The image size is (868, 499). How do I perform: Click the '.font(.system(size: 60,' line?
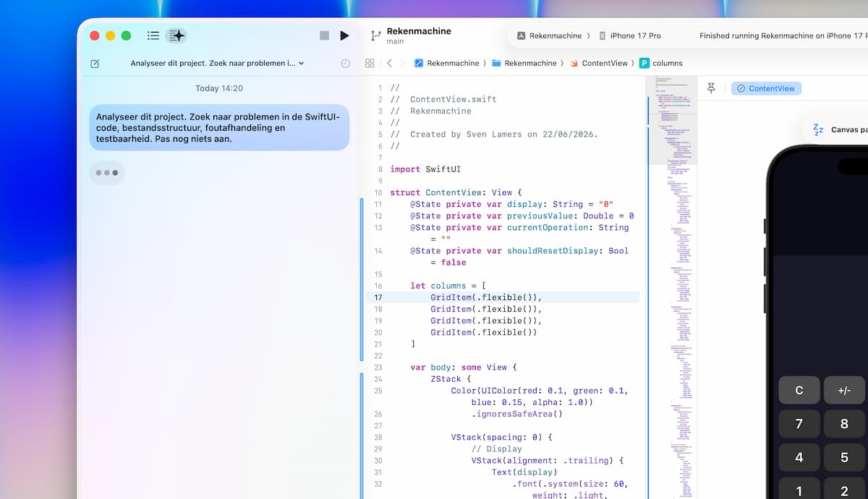pyautogui.click(x=570, y=484)
